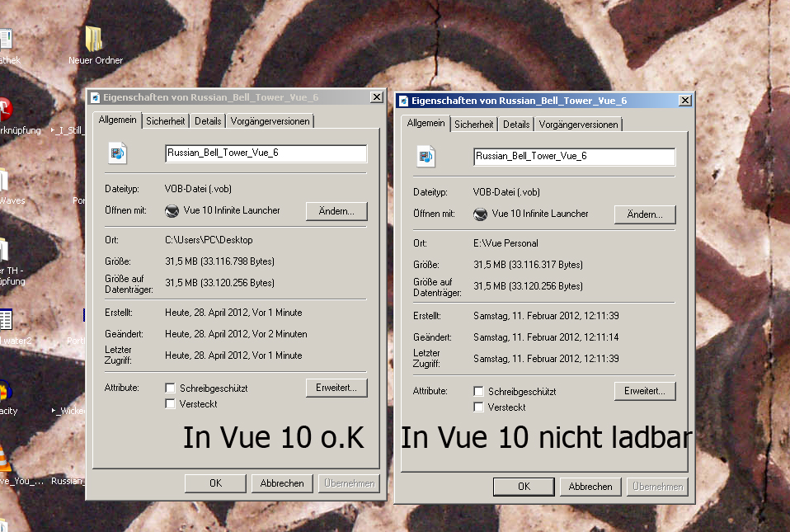The height and width of the screenshot is (532, 790).
Task: Toggle Schreibgeschützt in the E:\Vue Personal window
Action: [478, 391]
